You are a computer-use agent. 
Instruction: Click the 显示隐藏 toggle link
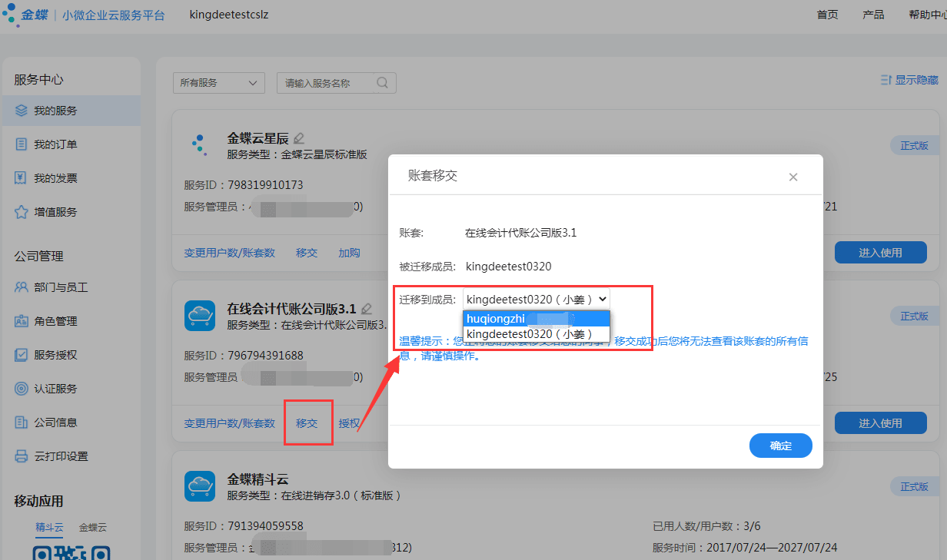909,80
